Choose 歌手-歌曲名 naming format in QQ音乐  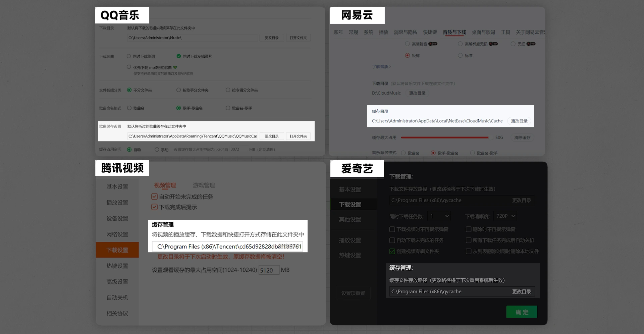point(179,108)
